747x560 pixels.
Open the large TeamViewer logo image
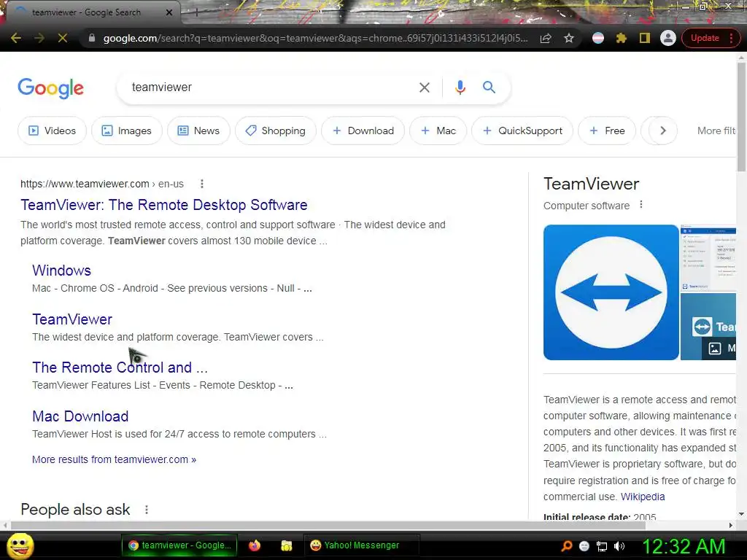611,292
